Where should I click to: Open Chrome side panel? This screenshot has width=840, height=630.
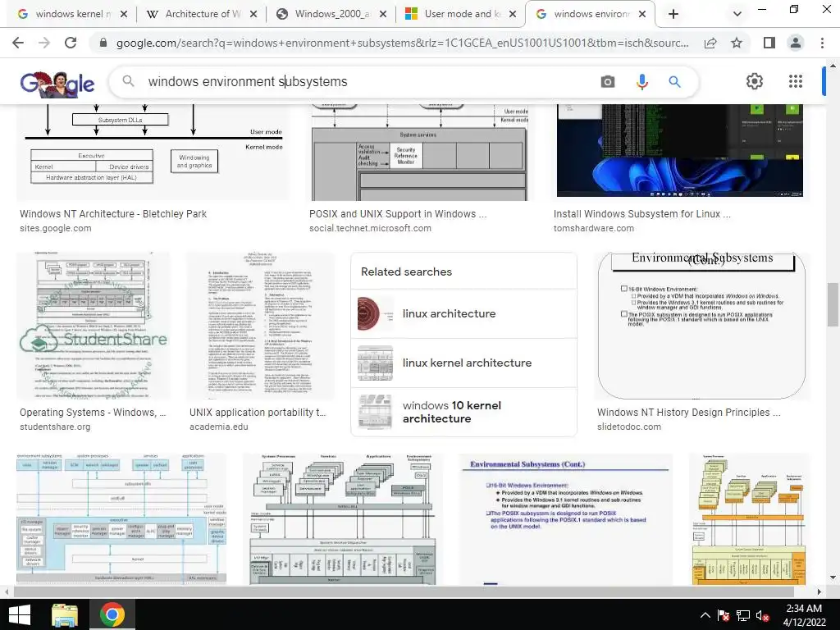769,43
